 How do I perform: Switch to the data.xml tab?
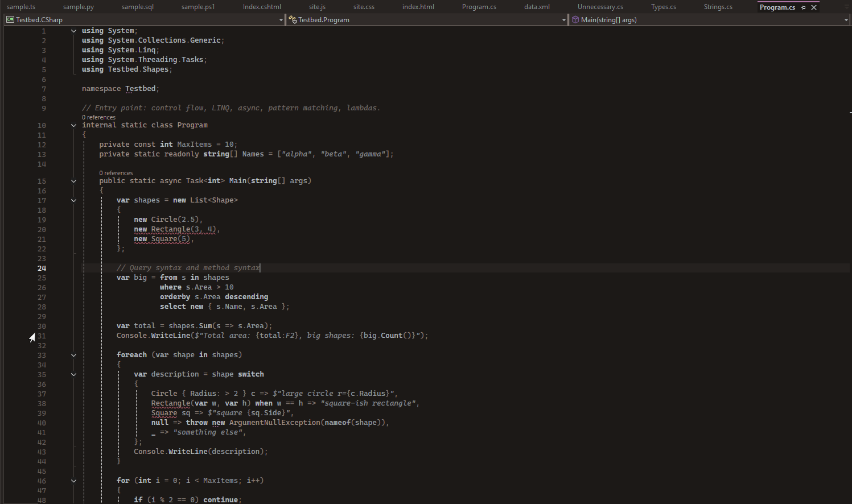[537, 7]
